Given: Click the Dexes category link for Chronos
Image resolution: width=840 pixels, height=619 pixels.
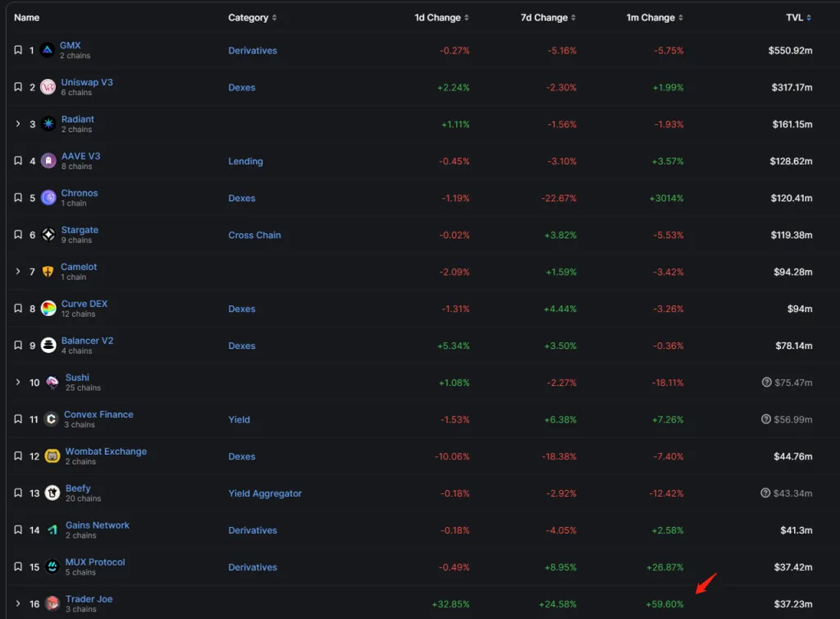Looking at the screenshot, I should coord(241,198).
